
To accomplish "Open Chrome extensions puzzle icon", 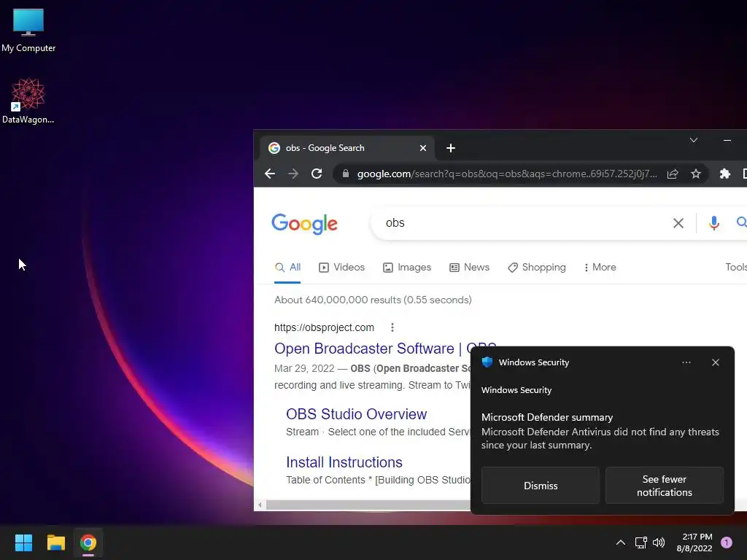I will tap(724, 174).
